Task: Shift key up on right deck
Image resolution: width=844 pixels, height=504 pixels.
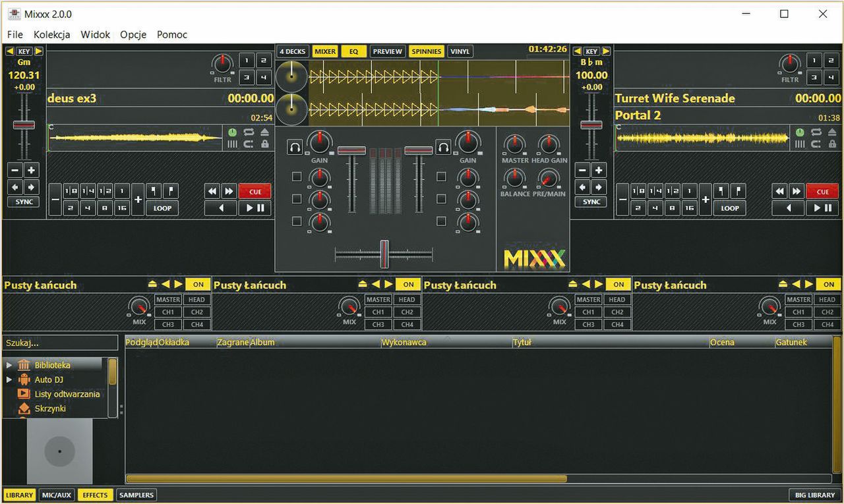Action: click(606, 51)
